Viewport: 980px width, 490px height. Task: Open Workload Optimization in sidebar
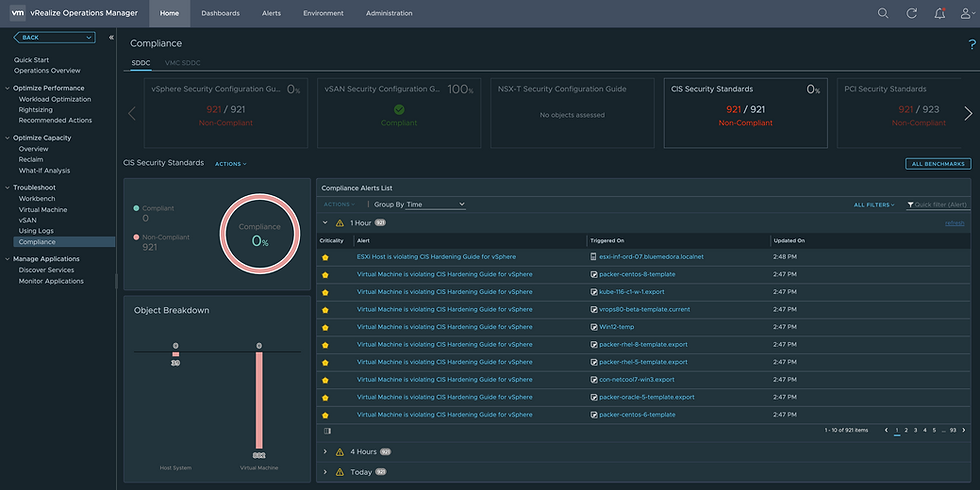click(55, 99)
